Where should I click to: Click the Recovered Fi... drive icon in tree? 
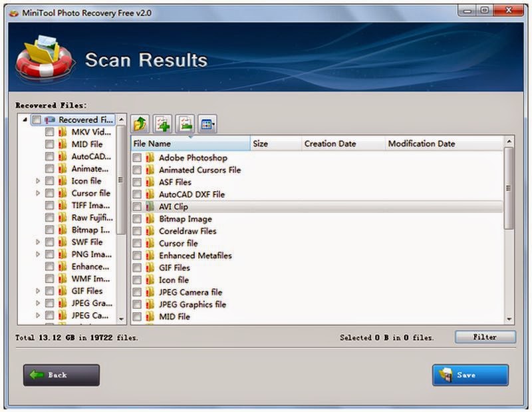pyautogui.click(x=49, y=120)
